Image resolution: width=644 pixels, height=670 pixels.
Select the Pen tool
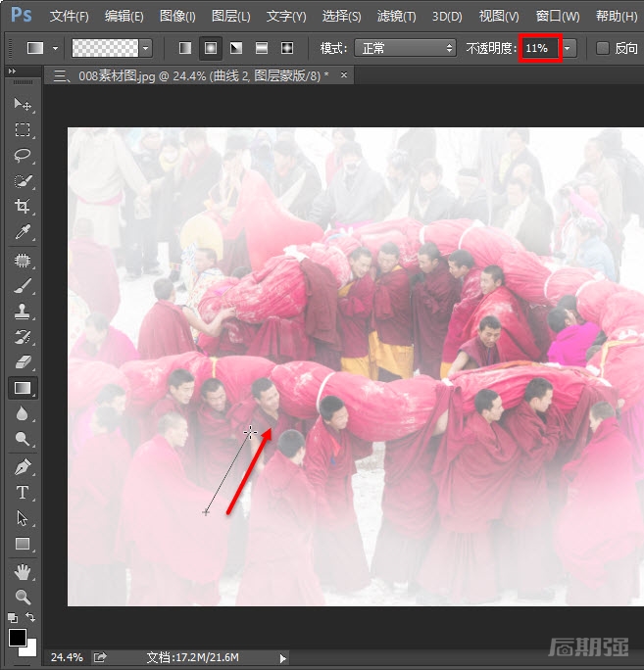23,467
